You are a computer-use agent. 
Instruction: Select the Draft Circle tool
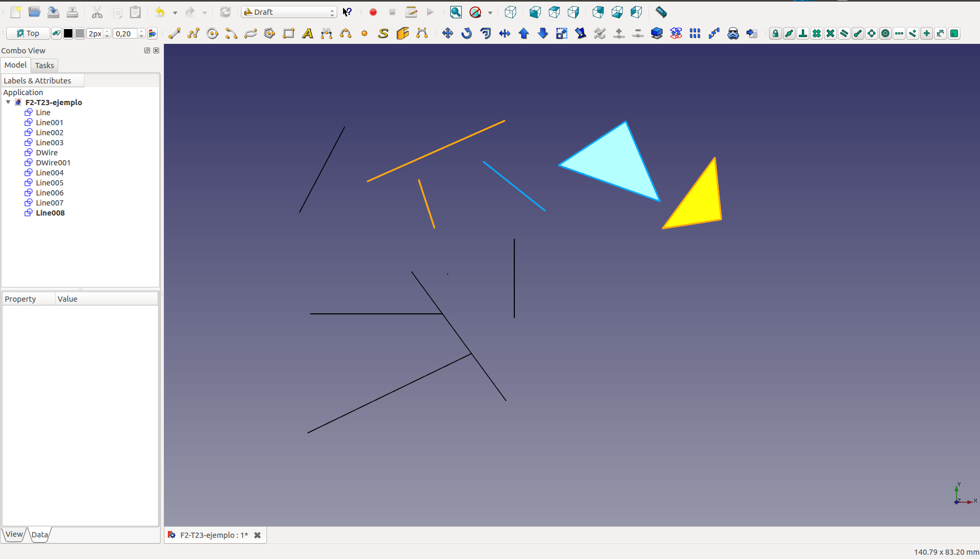click(x=212, y=33)
